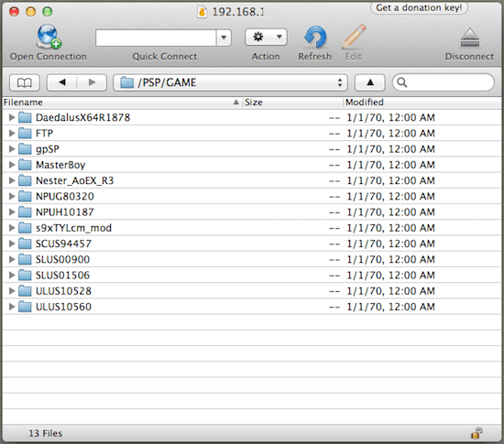Screen dimensions: 504x444
Task: Click the Refresh arrow icon
Action: tap(315, 38)
